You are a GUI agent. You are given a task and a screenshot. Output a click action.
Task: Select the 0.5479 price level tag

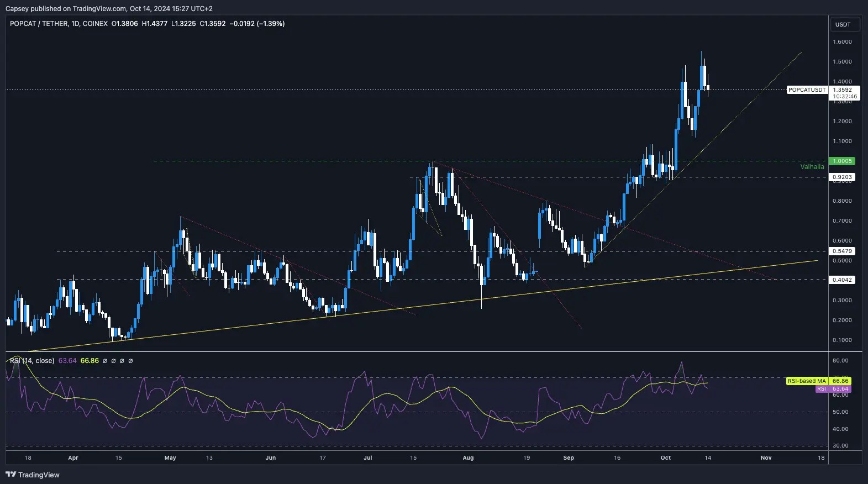[x=843, y=251]
